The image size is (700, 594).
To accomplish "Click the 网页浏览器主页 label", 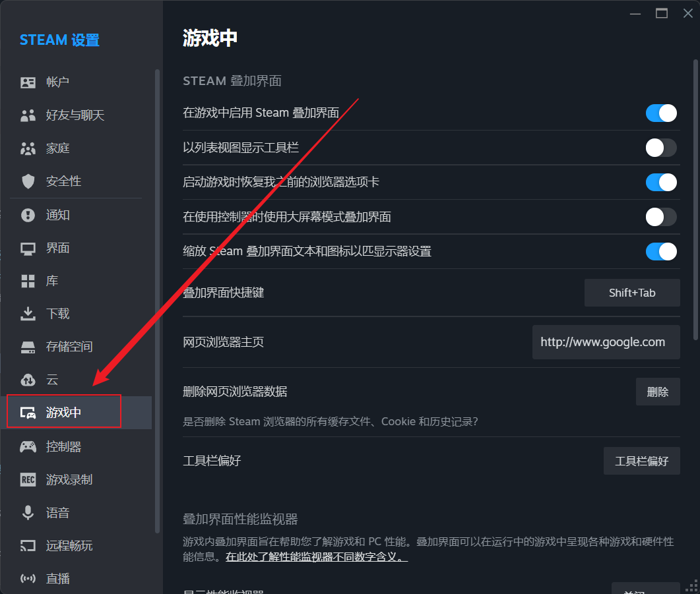I will click(x=223, y=342).
